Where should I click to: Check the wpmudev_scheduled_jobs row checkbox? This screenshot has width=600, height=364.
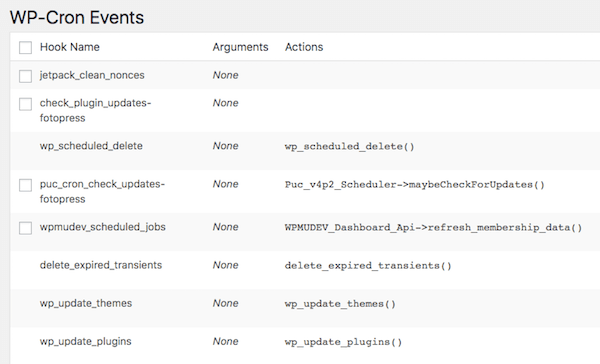point(26,228)
